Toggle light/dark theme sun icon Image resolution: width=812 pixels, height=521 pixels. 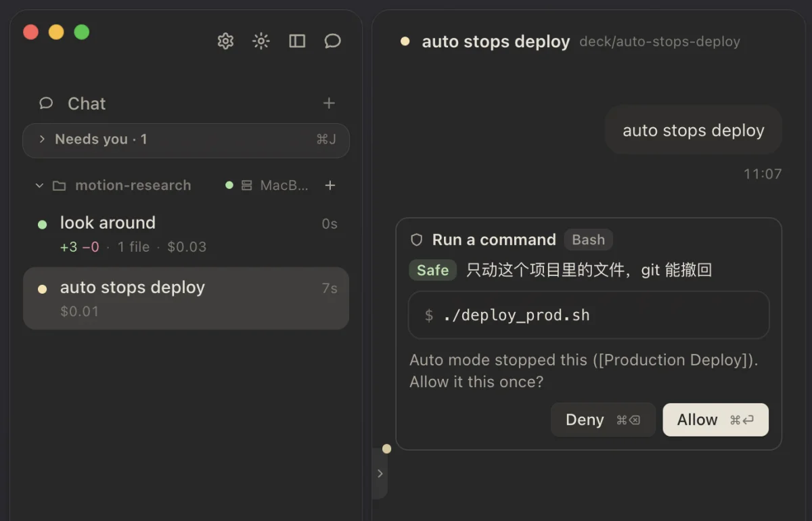click(x=261, y=41)
